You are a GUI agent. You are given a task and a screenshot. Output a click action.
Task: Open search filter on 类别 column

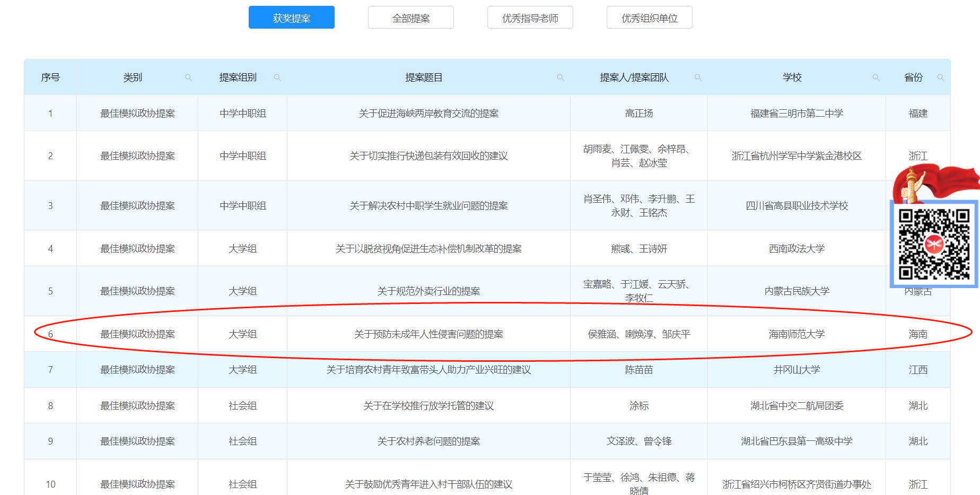pos(189,77)
